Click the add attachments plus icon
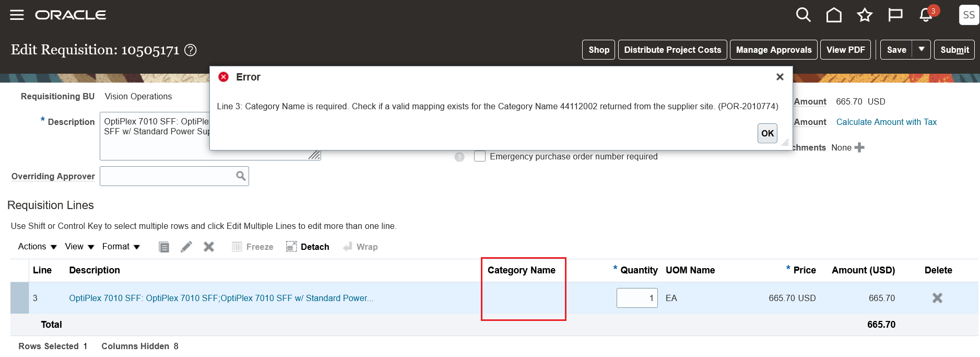Screen dimensions: 980x357 pos(859,147)
